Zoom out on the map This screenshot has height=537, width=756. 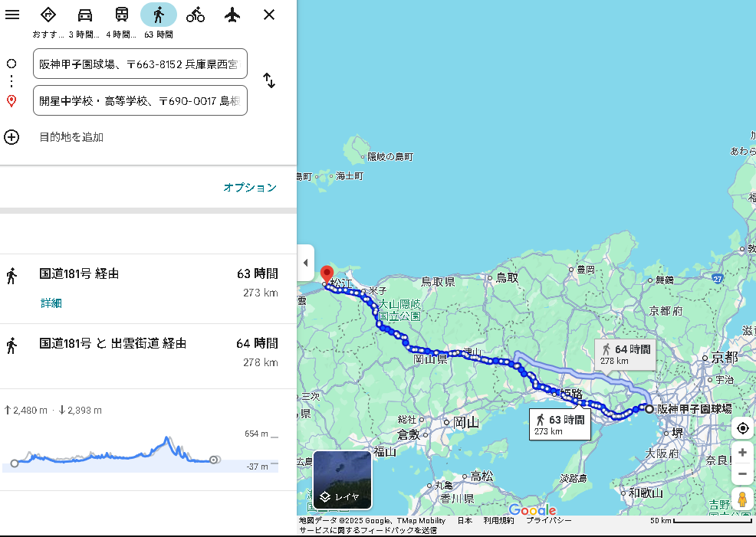coord(742,474)
